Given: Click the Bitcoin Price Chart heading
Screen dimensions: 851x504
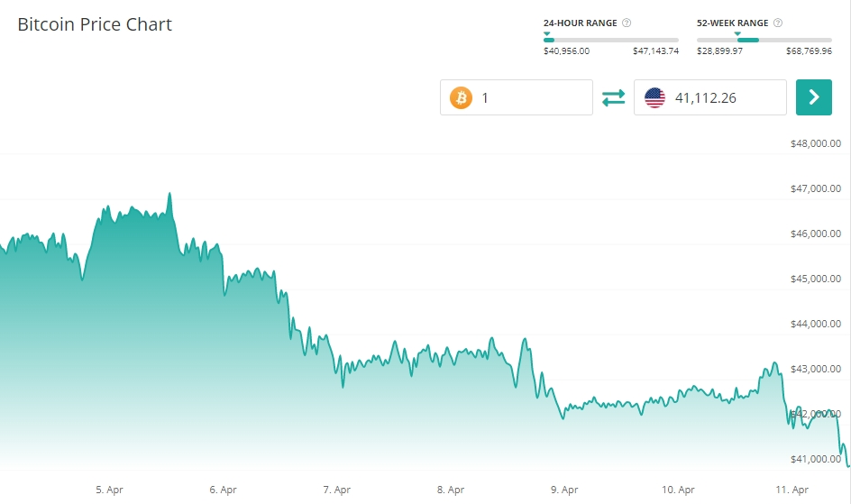Looking at the screenshot, I should coord(95,24).
